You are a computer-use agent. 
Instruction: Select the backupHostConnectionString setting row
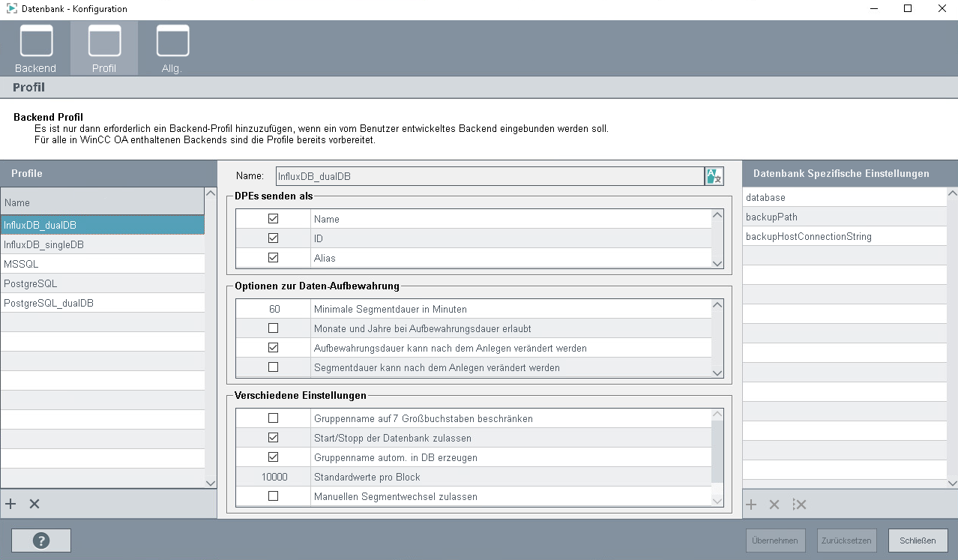point(845,236)
